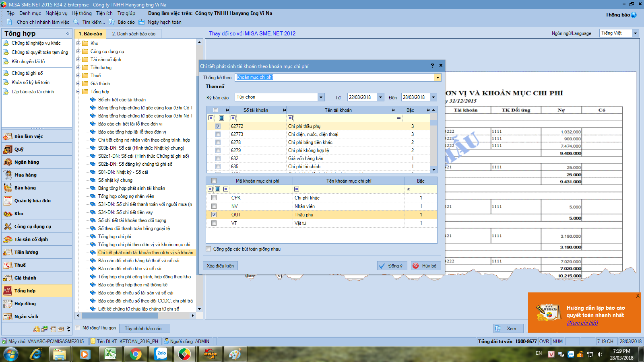
Task: Open Tài sản cố định module icon
Action: pyautogui.click(x=8, y=239)
